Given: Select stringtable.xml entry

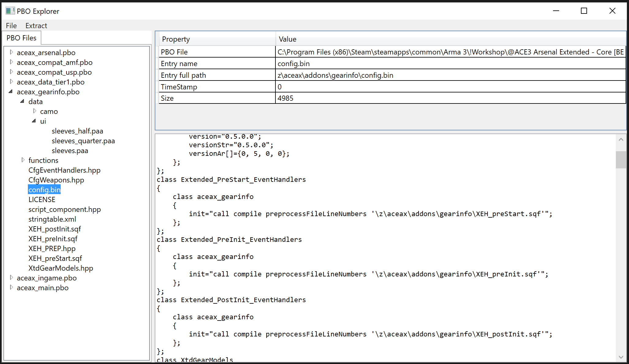Looking at the screenshot, I should tap(52, 219).
